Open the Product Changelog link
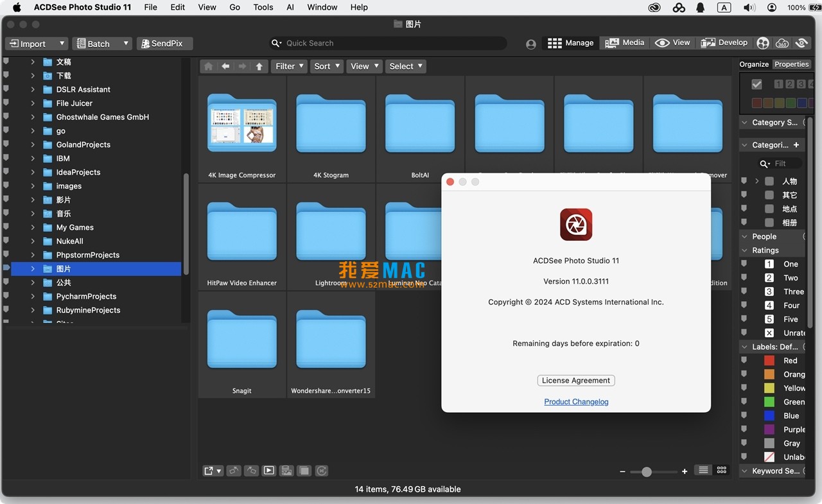The width and height of the screenshot is (822, 504). tap(576, 401)
